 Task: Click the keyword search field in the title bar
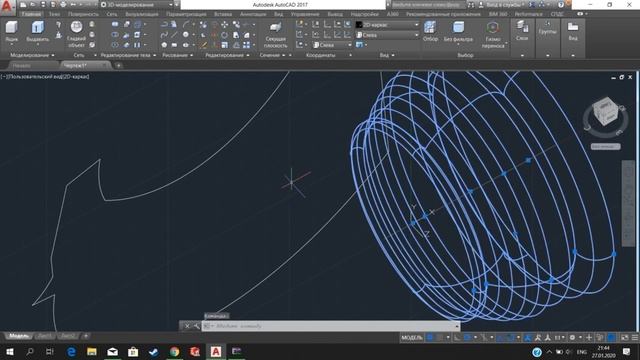(x=428, y=4)
